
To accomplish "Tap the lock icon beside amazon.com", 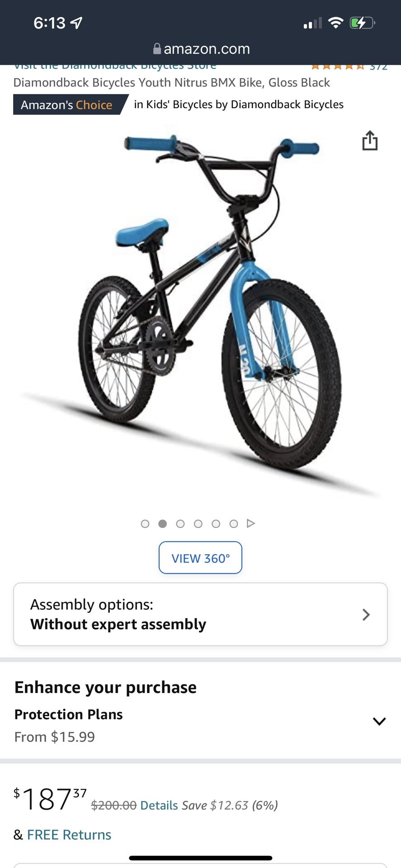I will (157, 49).
